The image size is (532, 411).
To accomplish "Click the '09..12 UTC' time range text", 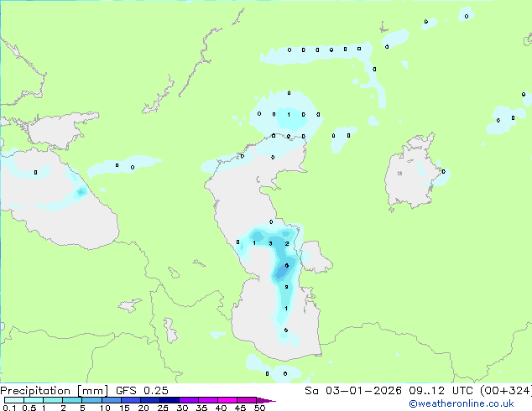I will tap(441, 391).
